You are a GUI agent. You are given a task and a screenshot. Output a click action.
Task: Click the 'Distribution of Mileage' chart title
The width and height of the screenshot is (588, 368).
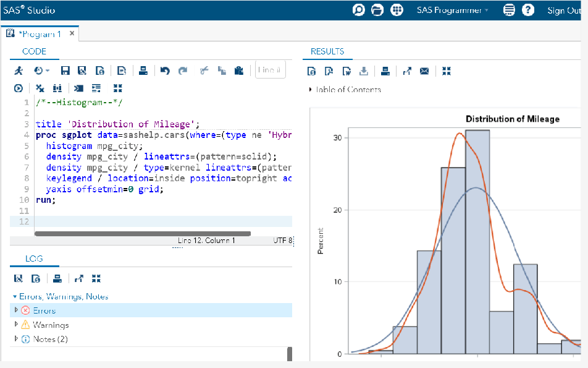pos(513,119)
